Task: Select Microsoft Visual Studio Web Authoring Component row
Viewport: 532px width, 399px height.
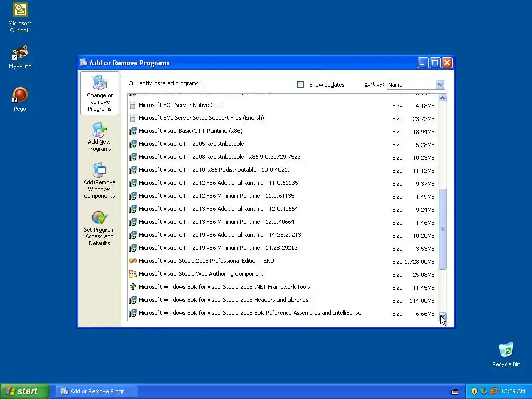Action: click(x=283, y=274)
